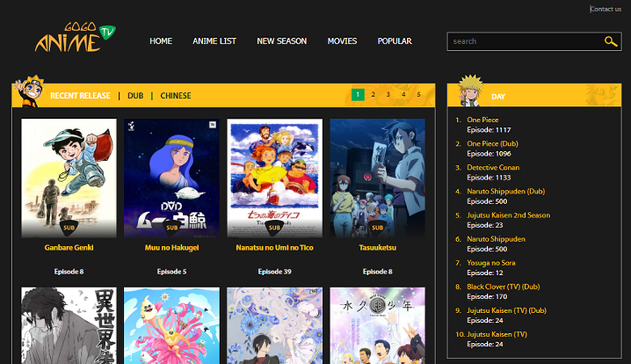The image size is (631, 364).
Task: Click the Naruto mascot beside Recent Release
Action: pos(29,91)
